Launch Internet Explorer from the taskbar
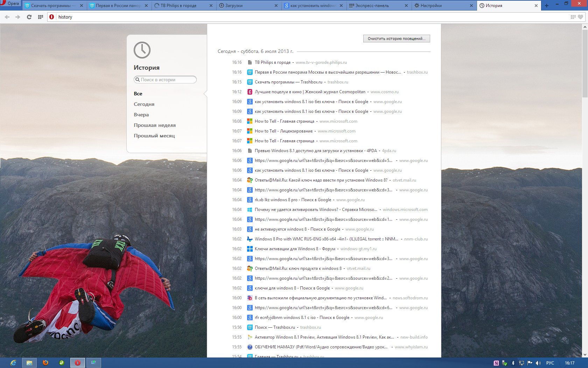 click(13, 363)
